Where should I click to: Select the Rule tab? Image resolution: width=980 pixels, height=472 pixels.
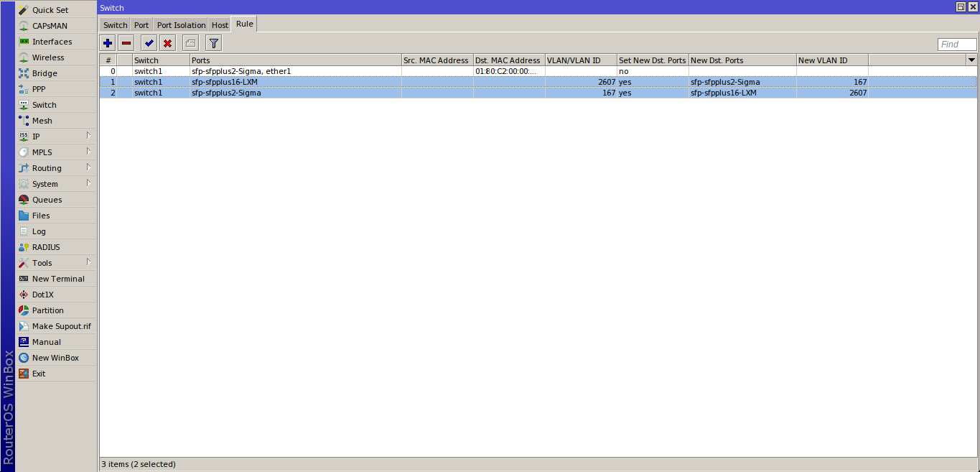point(244,24)
